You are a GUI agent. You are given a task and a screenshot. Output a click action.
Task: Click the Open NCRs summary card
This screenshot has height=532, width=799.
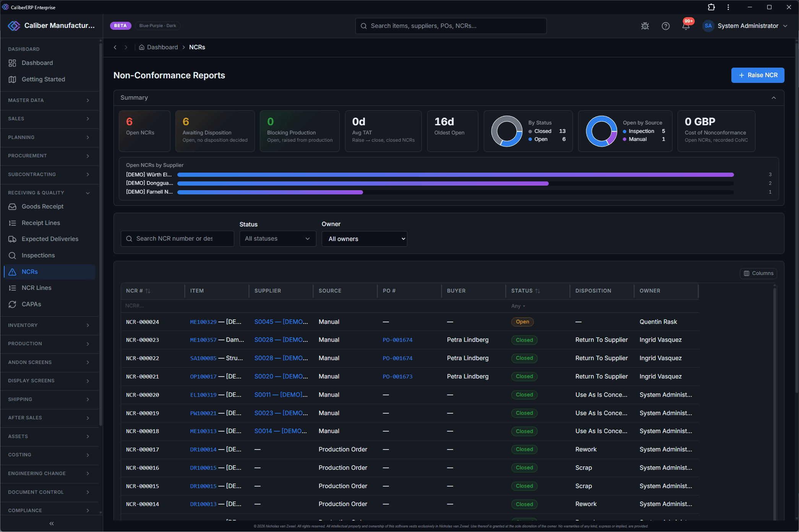[144, 131]
